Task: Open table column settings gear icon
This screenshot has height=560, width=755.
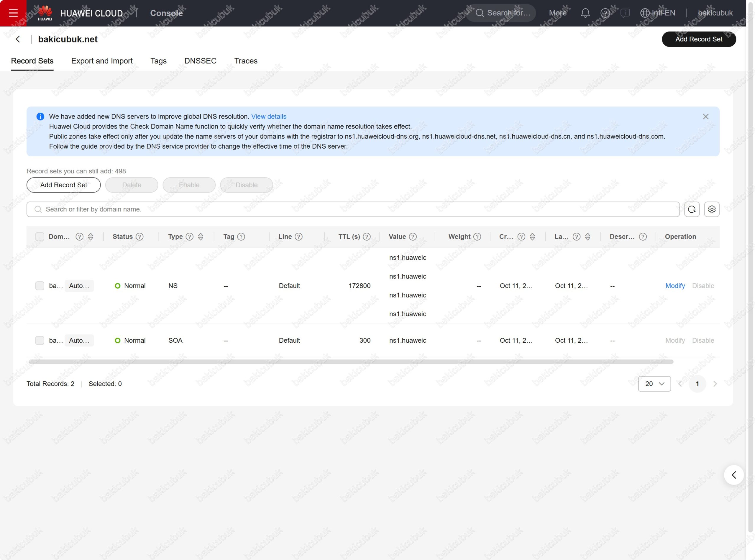Action: pos(712,209)
